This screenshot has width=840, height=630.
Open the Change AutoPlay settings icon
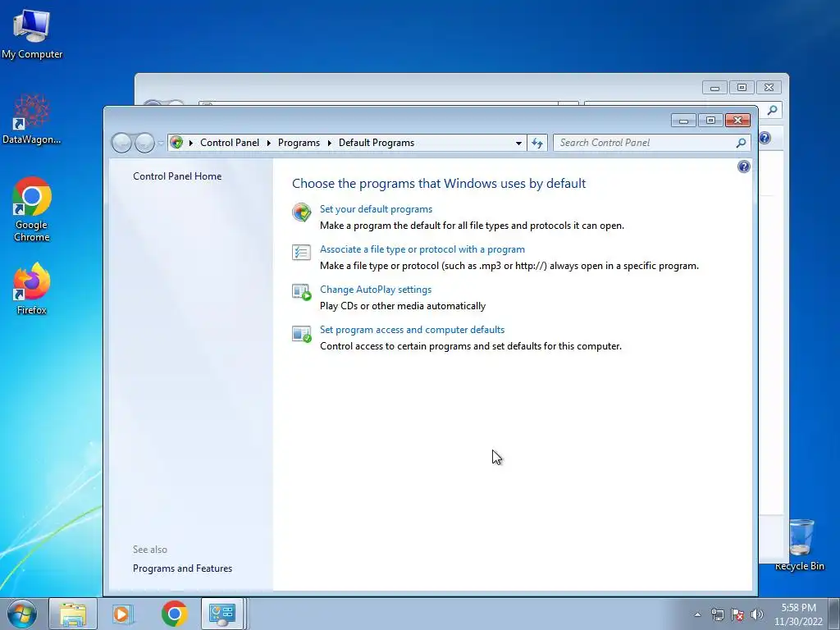click(302, 293)
